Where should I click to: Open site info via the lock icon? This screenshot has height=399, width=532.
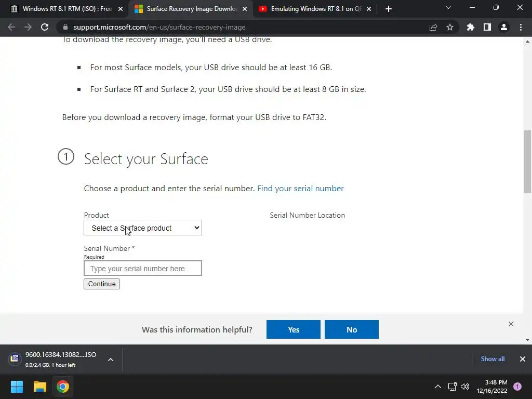(65, 27)
